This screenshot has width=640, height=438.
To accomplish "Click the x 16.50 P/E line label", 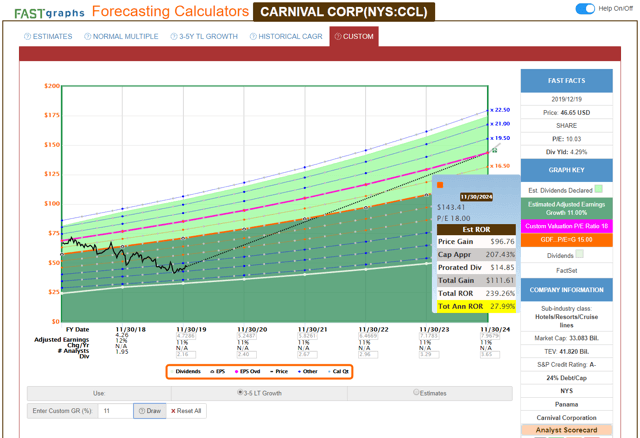I will click(x=500, y=166).
